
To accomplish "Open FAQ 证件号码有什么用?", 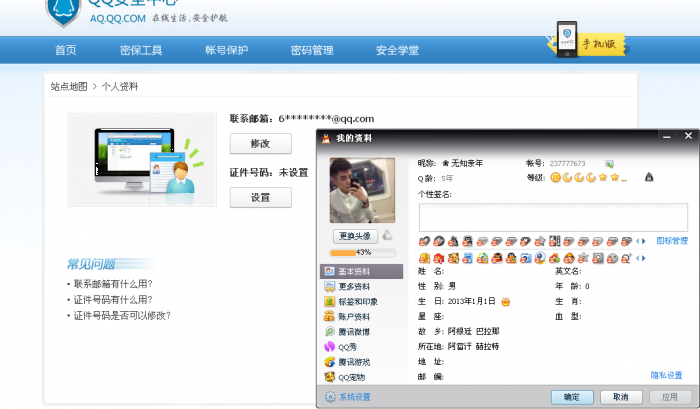I will click(x=113, y=300).
